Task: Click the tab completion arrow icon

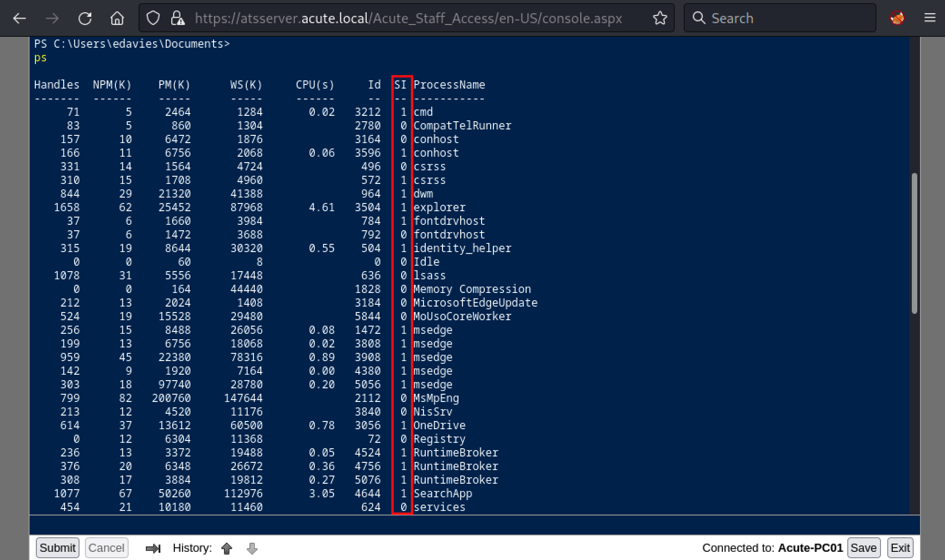Action: pos(153,549)
